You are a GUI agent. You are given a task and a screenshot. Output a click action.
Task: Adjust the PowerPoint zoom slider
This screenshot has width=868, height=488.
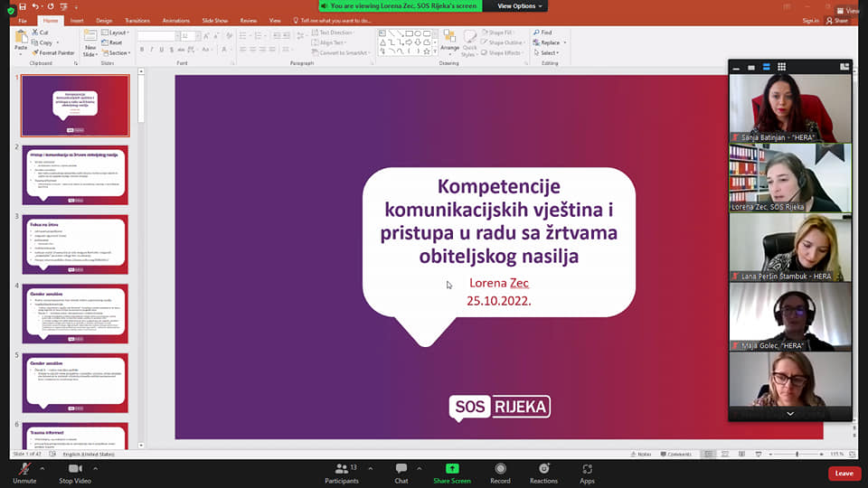800,454
